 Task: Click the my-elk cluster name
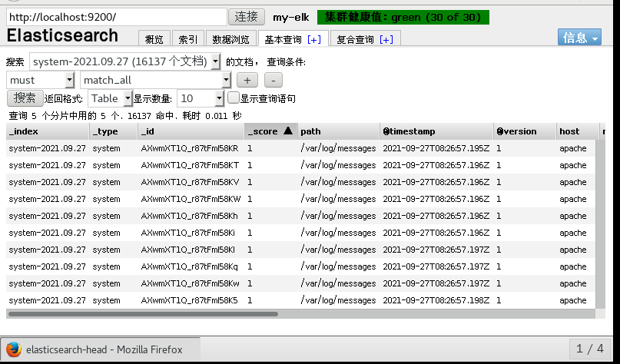coord(291,18)
